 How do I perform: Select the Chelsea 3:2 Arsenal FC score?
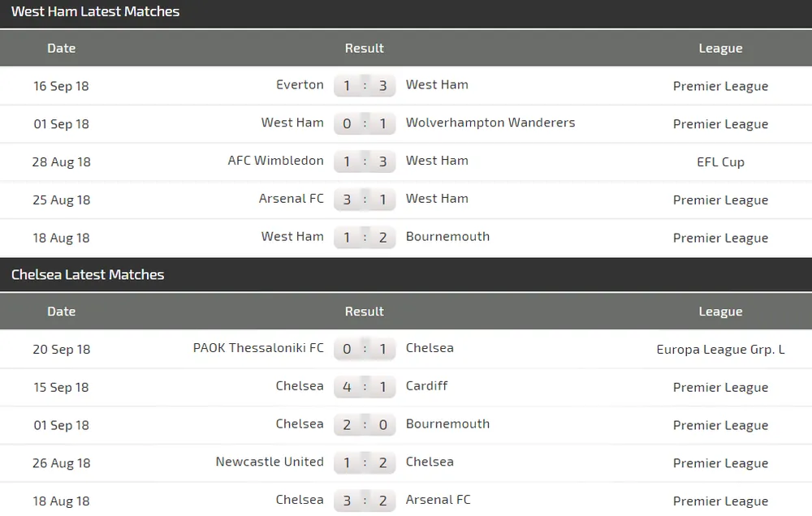point(365,501)
